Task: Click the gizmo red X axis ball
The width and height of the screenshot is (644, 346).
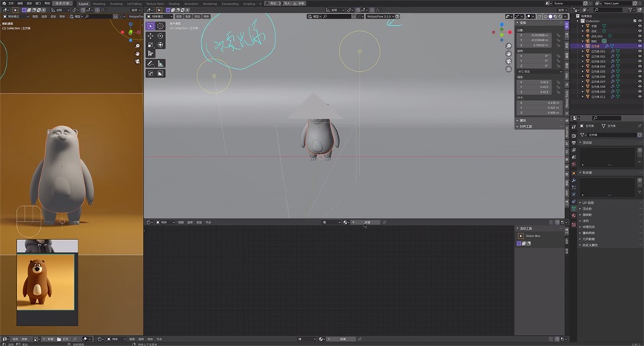Action: [x=510, y=32]
